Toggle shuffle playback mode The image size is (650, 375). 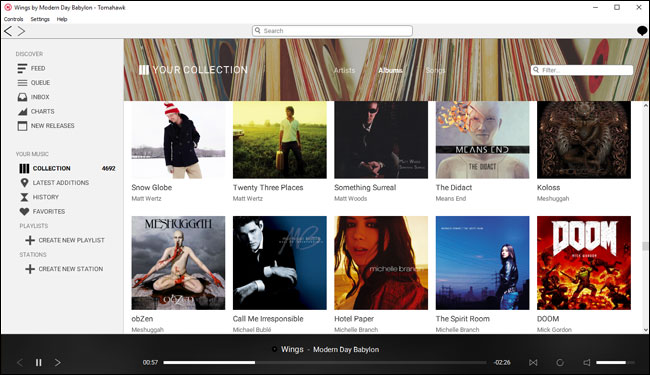[533, 363]
